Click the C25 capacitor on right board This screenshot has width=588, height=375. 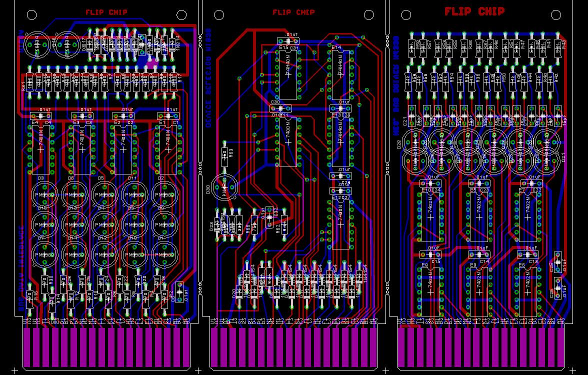(x=557, y=262)
